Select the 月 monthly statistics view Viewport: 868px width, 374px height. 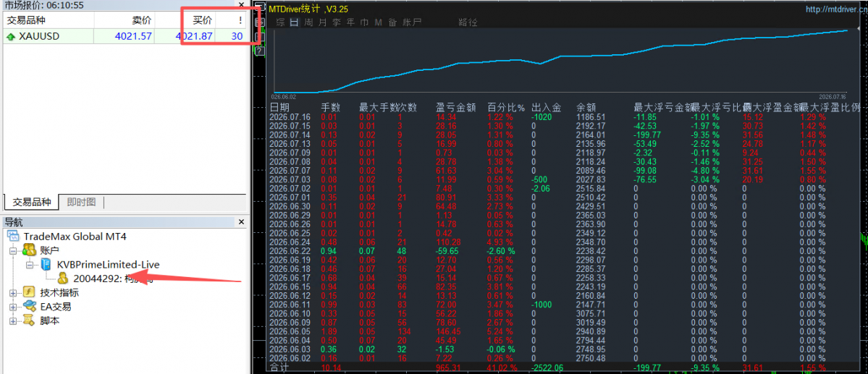[x=323, y=22]
